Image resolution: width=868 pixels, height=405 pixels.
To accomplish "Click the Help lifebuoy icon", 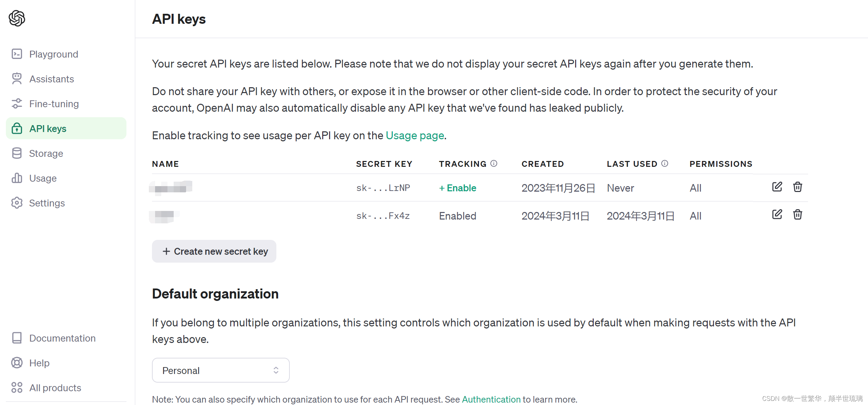I will pos(17,363).
